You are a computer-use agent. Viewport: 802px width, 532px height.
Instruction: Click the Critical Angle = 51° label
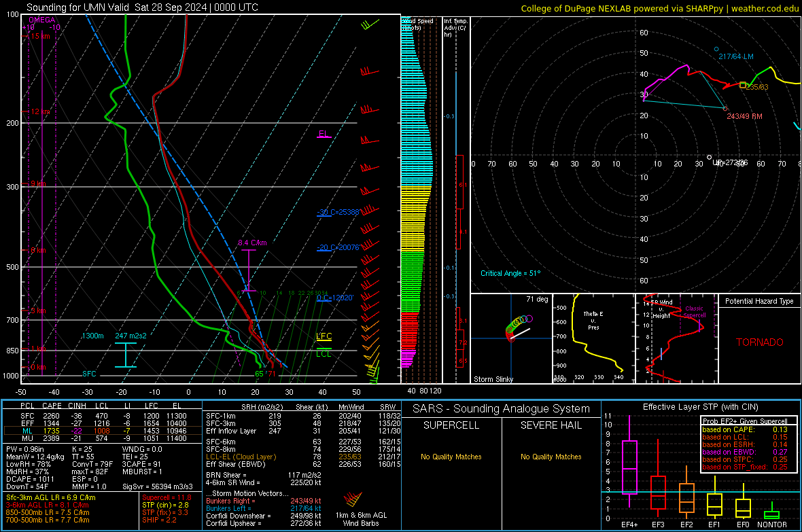tap(510, 273)
